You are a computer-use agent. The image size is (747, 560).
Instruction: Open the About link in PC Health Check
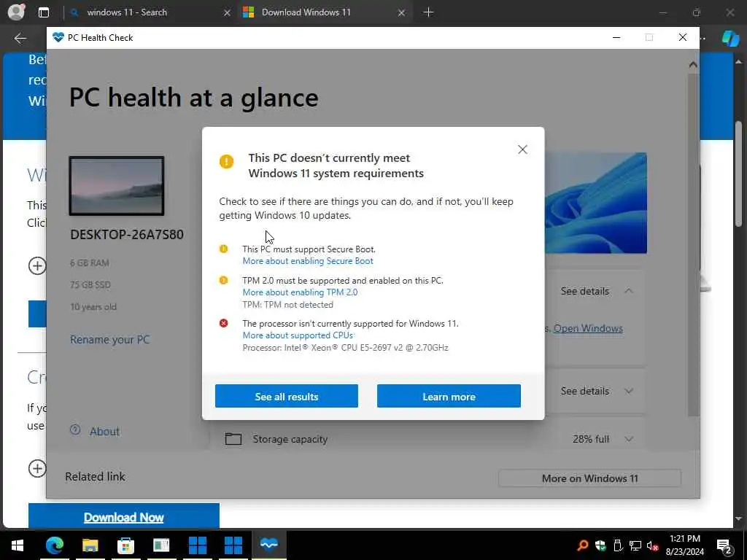click(x=104, y=432)
